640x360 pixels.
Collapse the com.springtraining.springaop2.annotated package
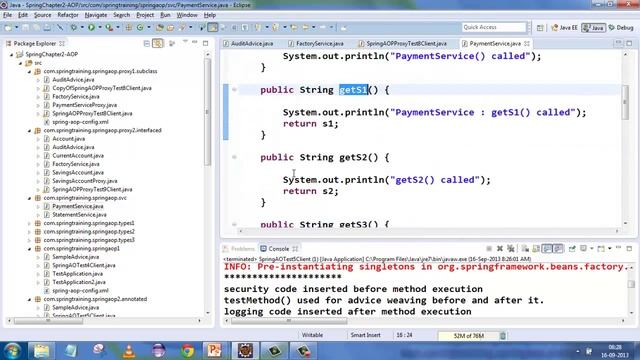point(29,299)
